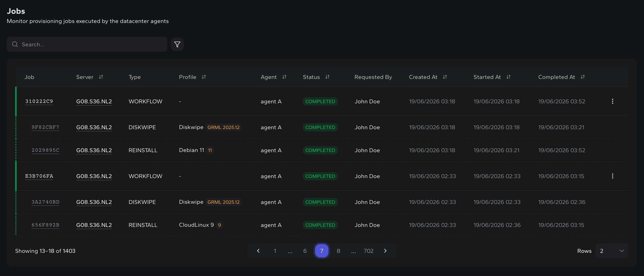Sort table by Status column
Screen dimensions: 644x276
point(327,77)
